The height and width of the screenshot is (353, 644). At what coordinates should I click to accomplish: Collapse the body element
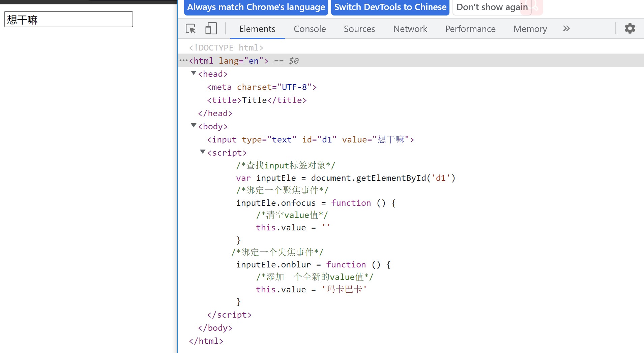(194, 126)
